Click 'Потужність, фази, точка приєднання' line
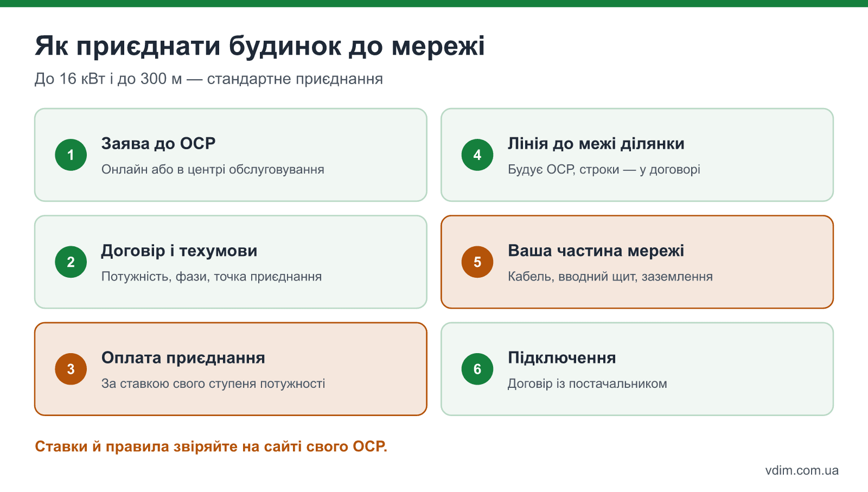The image size is (868, 492). pyautogui.click(x=212, y=277)
